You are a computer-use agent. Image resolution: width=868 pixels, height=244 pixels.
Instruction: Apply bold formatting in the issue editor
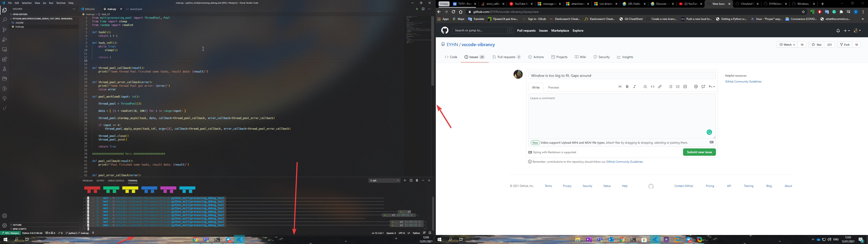(627, 87)
